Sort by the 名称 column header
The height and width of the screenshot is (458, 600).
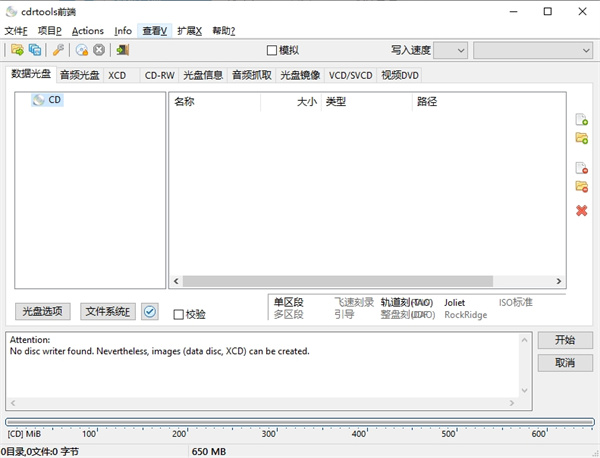point(215,102)
